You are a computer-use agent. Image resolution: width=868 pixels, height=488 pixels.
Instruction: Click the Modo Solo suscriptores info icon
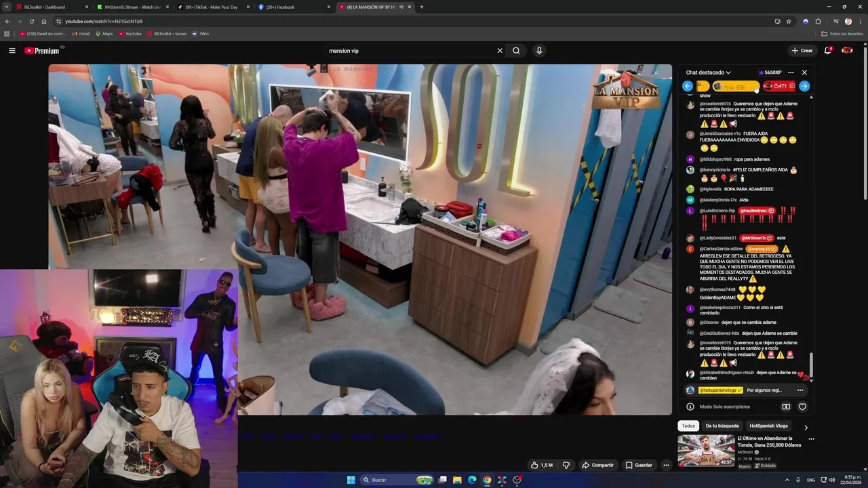tap(690, 407)
